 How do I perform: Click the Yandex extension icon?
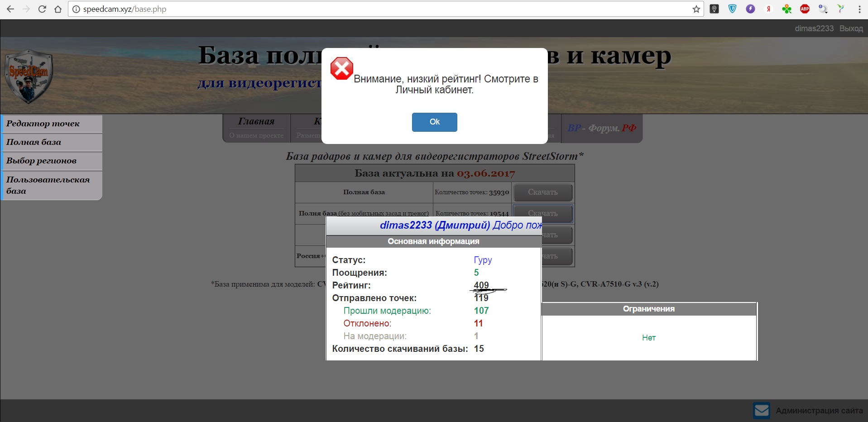coord(768,9)
